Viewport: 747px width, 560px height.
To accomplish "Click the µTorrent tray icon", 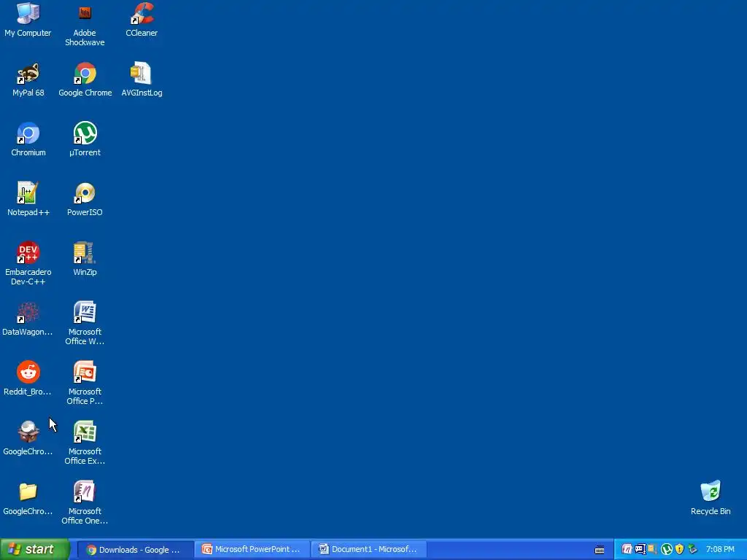I will coord(667,550).
